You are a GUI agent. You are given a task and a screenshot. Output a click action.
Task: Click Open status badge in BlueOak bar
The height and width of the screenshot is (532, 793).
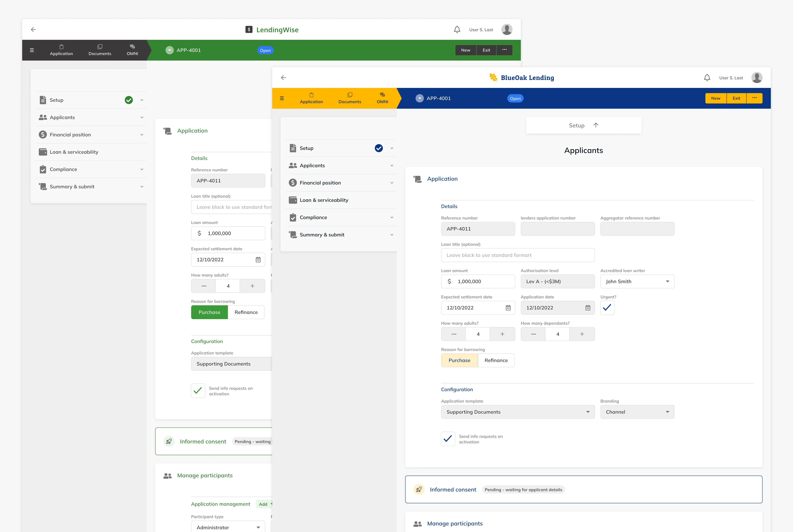tap(515, 98)
